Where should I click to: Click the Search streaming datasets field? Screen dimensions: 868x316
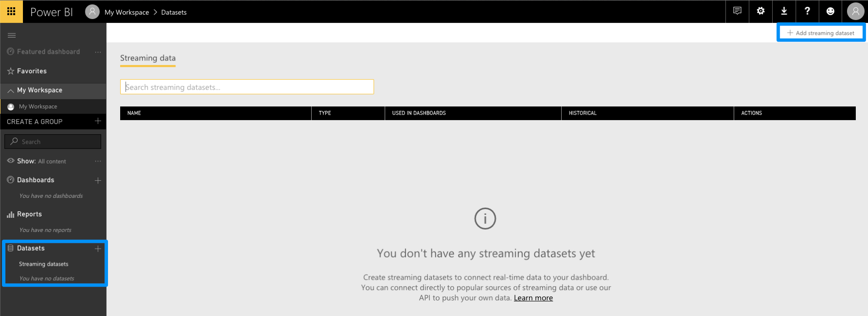point(247,87)
